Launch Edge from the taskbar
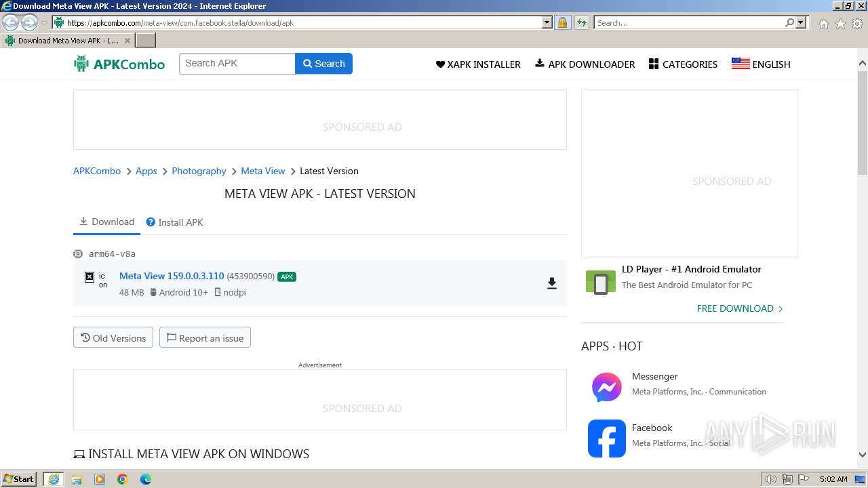 [146, 479]
